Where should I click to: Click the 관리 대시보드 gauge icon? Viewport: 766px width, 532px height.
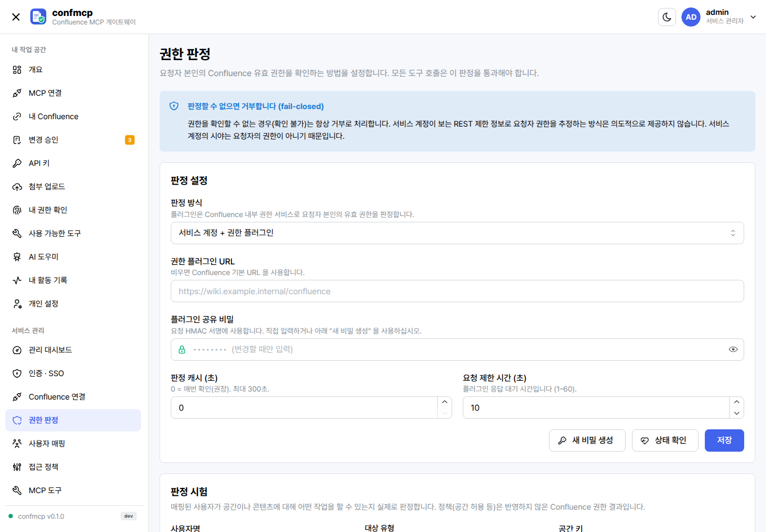click(x=17, y=350)
